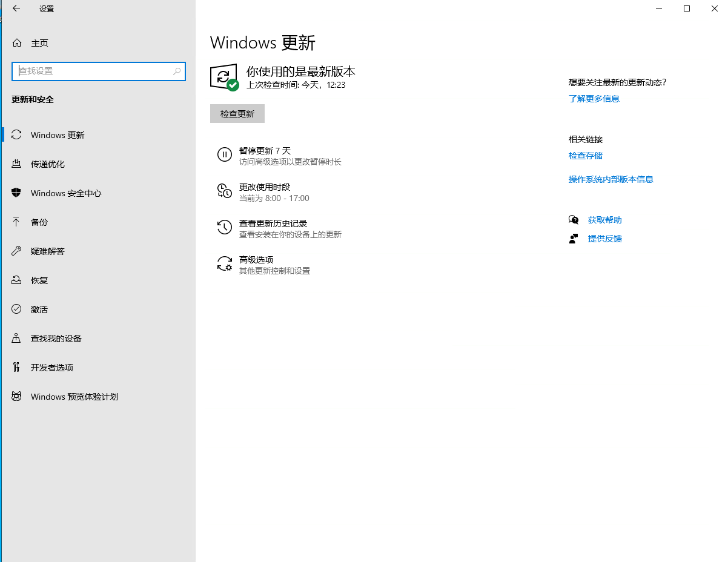Click the 检查更新 button
The height and width of the screenshot is (562, 728).
(237, 114)
